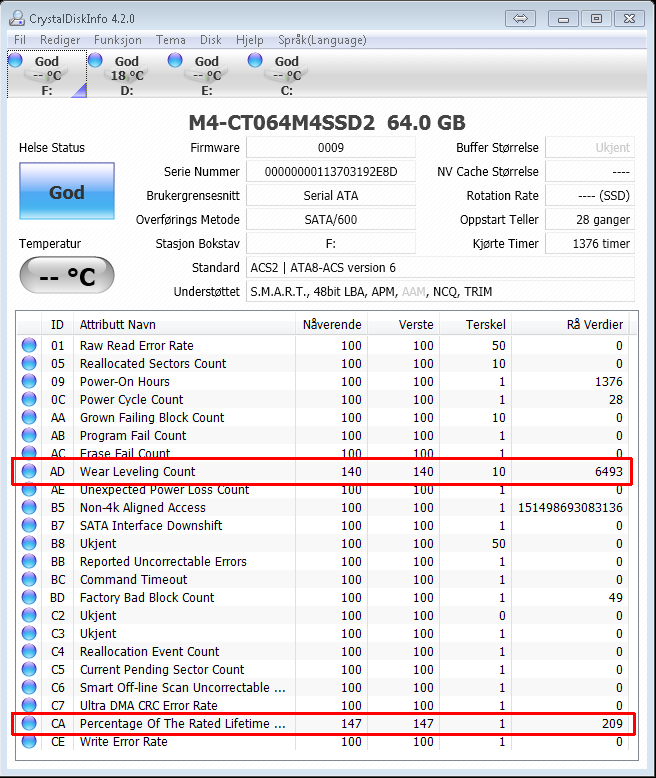Click status orb for Write Error Rate

tap(29, 741)
